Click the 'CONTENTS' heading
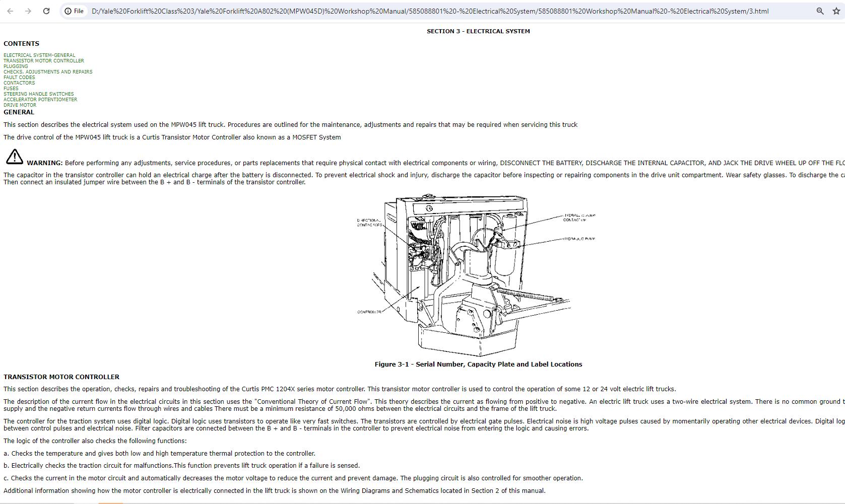This screenshot has height=504, width=845. point(21,44)
